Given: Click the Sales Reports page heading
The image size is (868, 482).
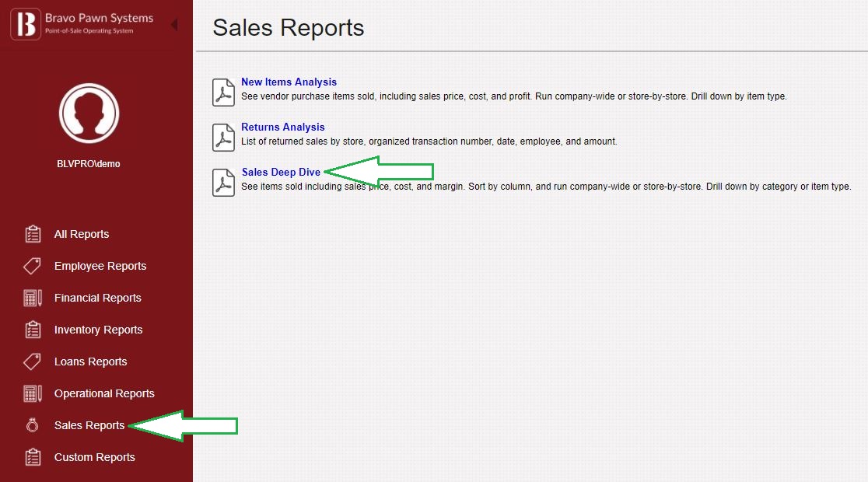Looking at the screenshot, I should pos(289,28).
